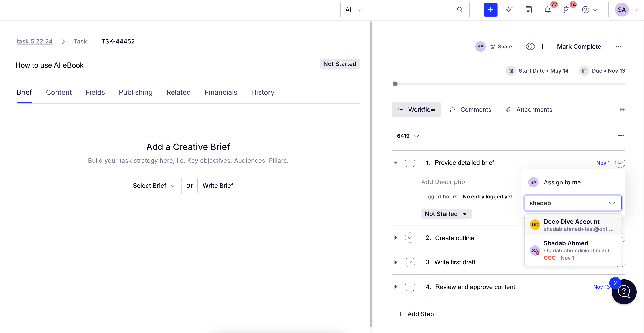
Task: Open the help menu chevron in header
Action: click(x=595, y=10)
